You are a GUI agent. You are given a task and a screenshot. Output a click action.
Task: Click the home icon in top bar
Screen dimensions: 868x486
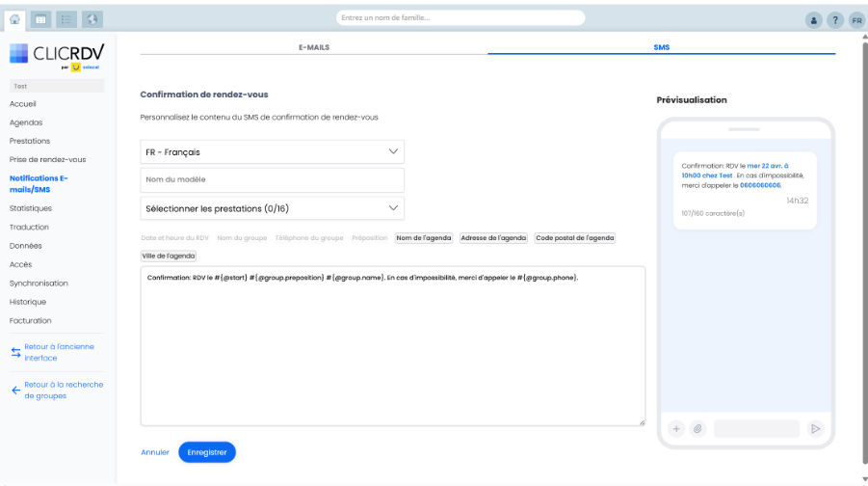pyautogui.click(x=14, y=18)
